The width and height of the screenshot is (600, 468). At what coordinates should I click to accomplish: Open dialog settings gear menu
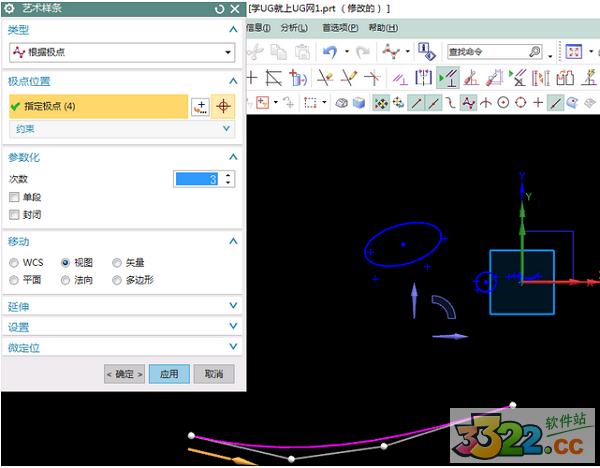(x=9, y=8)
